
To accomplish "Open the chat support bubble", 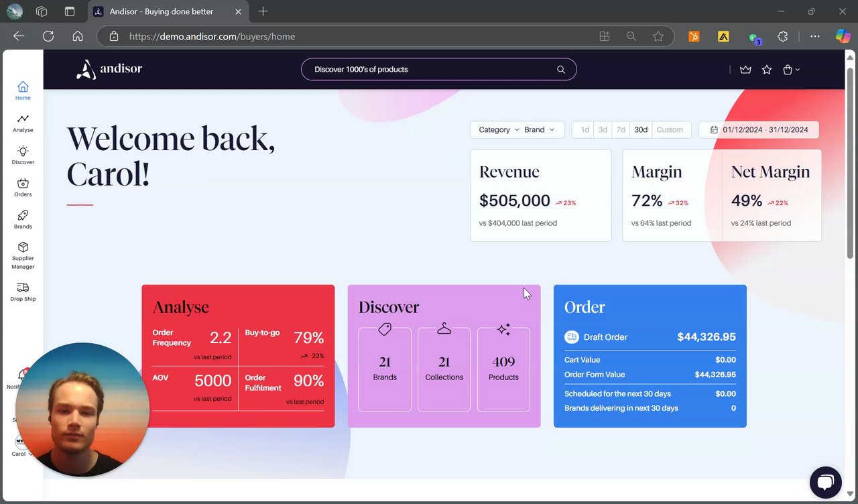I will pyautogui.click(x=825, y=483).
